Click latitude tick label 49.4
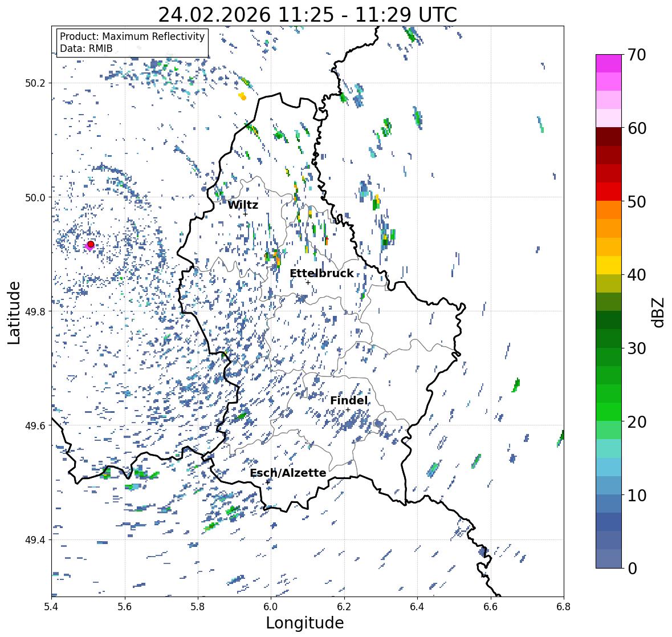The height and width of the screenshot is (637, 672). [x=35, y=540]
